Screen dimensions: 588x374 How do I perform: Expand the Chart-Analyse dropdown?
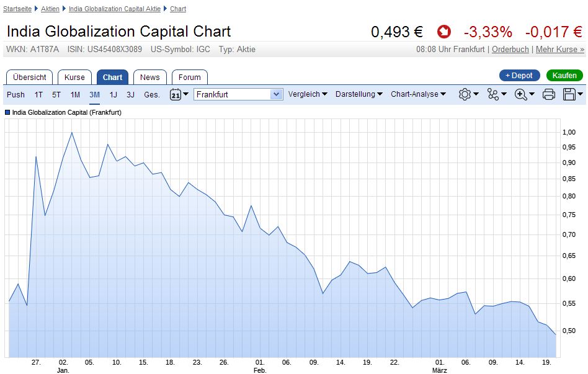(x=418, y=94)
